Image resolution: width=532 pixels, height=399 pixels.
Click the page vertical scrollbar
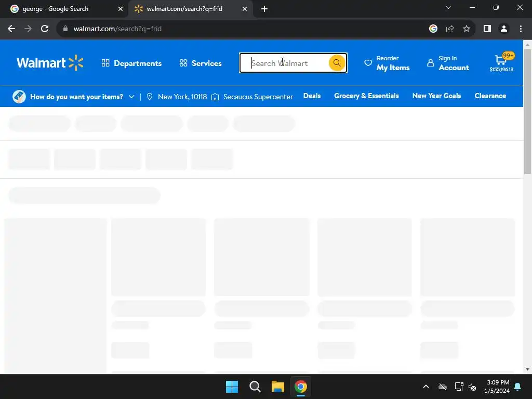pyautogui.click(x=527, y=111)
